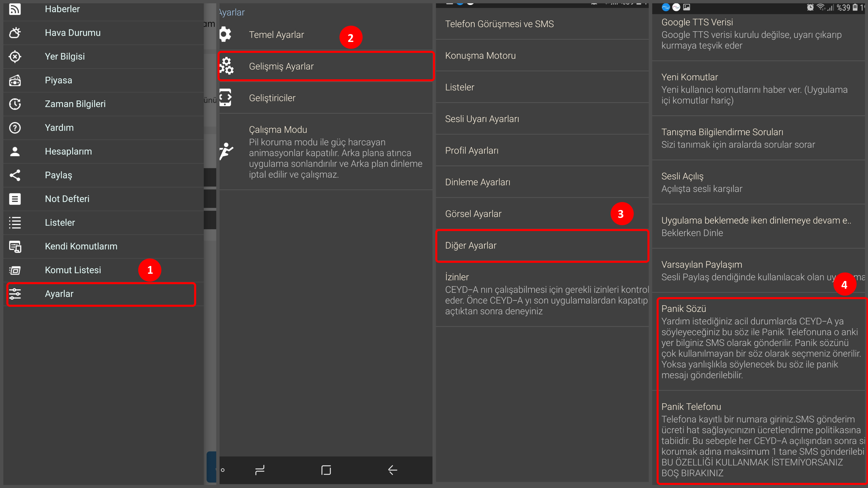The width and height of the screenshot is (868, 488).
Task: Tap the Zaman Bilgileri clock icon
Action: pyautogui.click(x=15, y=104)
